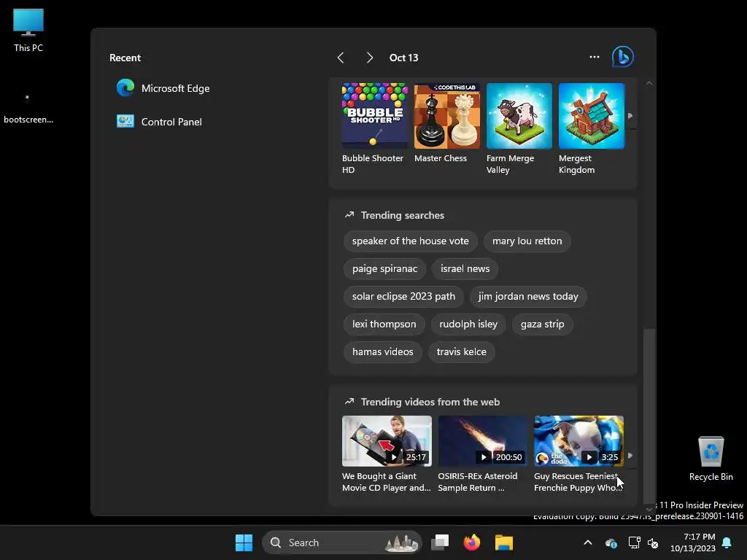Select the bootscreen desktop file
Screen dimensions: 747x560
(28, 109)
